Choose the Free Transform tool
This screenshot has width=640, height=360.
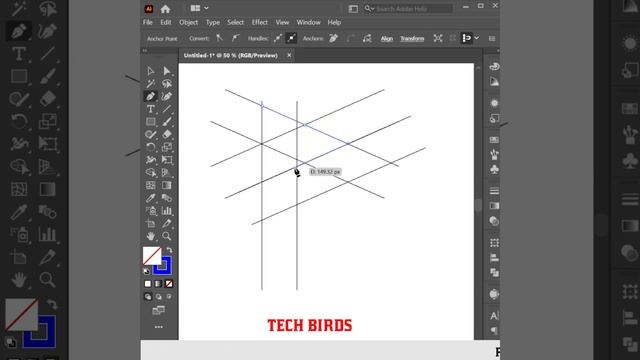167,160
